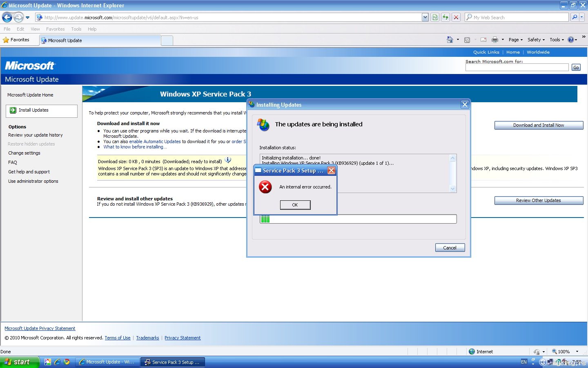Click the browser Back arrow button
The width and height of the screenshot is (588, 368).
tap(7, 17)
